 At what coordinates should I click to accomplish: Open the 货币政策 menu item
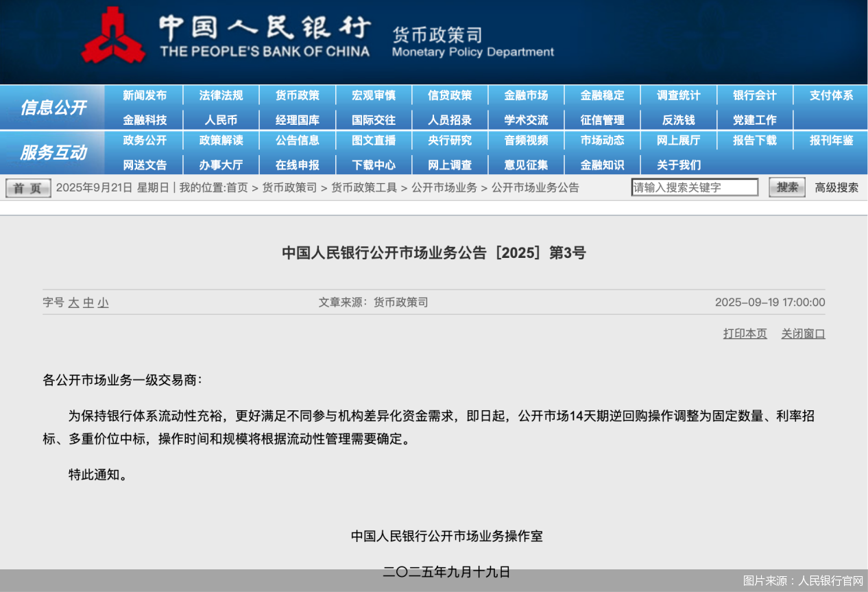[x=297, y=95]
